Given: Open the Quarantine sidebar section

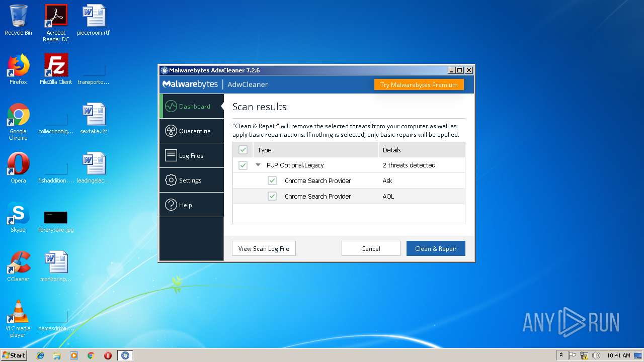Looking at the screenshot, I should coord(192,131).
